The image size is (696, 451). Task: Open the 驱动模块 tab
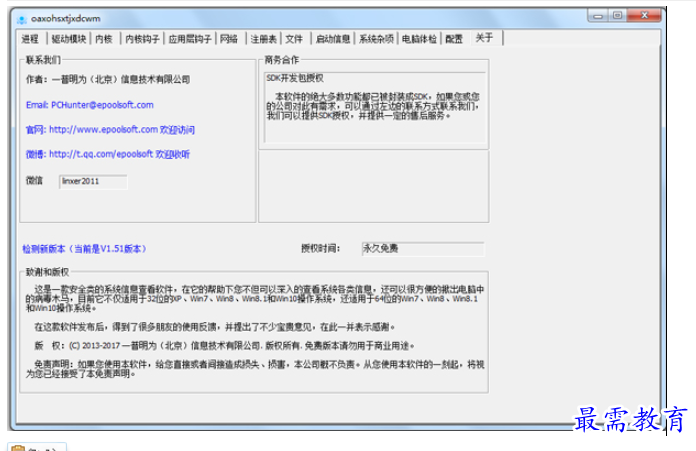(68, 39)
